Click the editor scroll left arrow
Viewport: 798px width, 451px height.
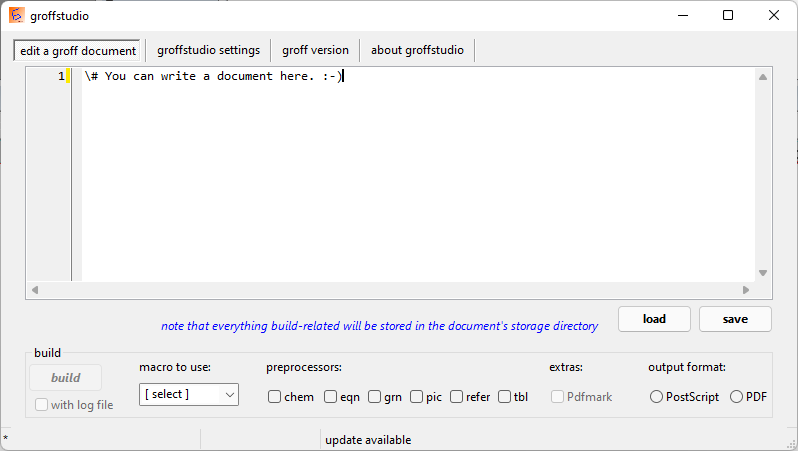coord(35,290)
